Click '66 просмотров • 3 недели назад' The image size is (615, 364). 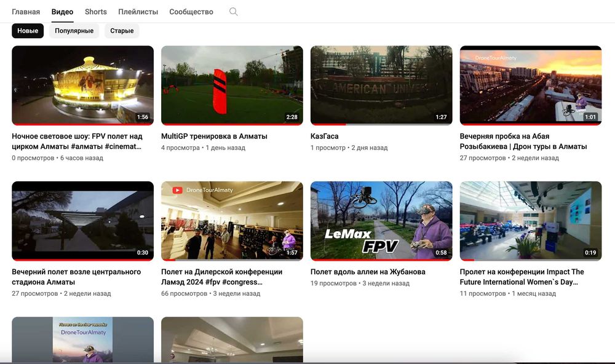pos(210,293)
